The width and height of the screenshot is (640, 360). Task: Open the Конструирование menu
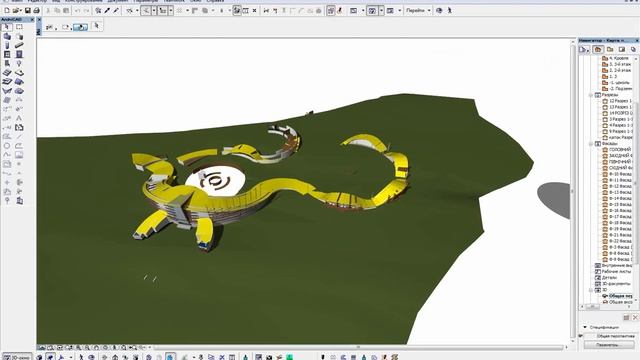coord(84,1)
